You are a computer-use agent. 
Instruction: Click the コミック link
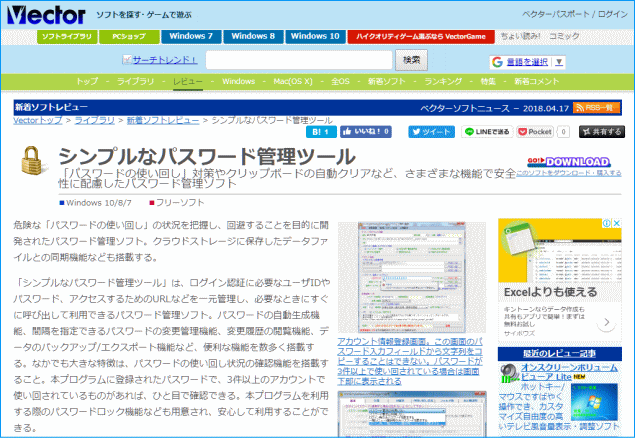[564, 36]
